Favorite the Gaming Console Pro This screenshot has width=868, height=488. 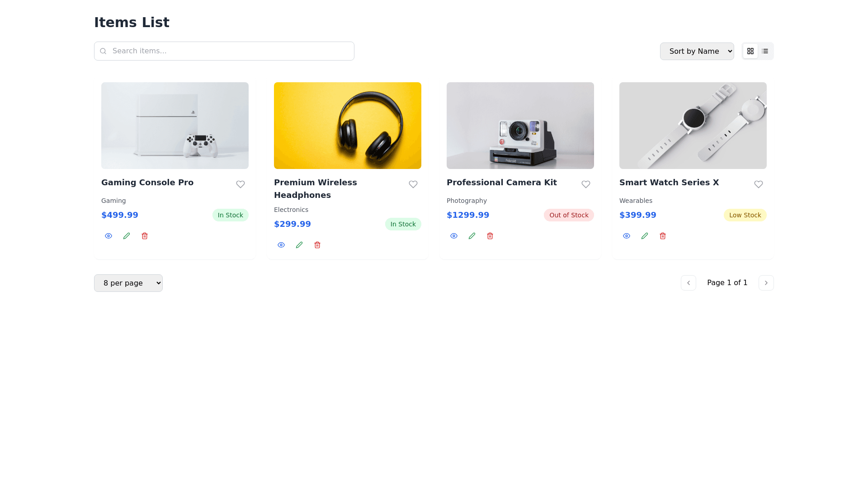(x=240, y=184)
